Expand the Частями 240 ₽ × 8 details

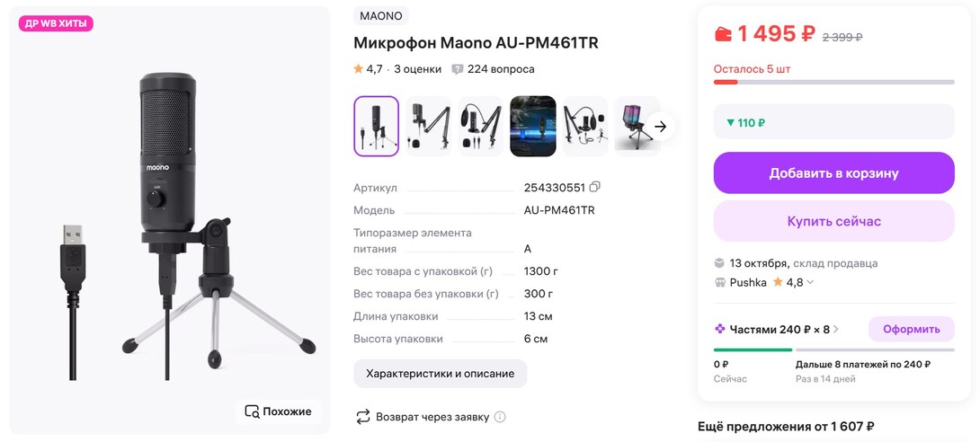coord(836,329)
